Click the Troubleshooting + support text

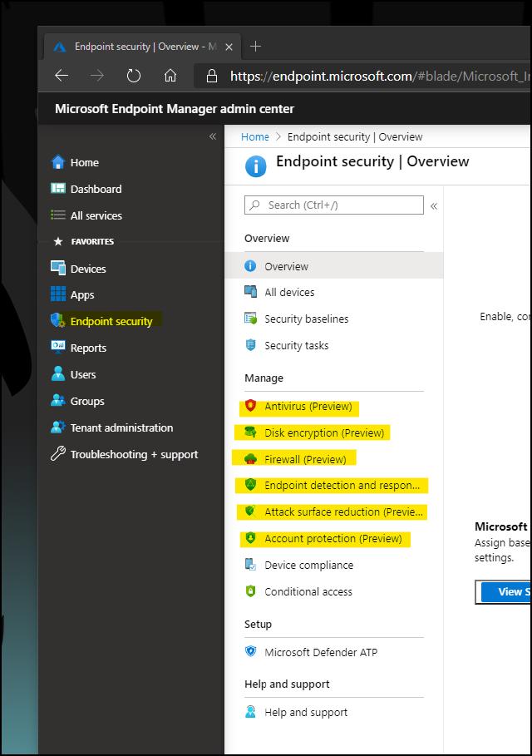pyautogui.click(x=134, y=454)
